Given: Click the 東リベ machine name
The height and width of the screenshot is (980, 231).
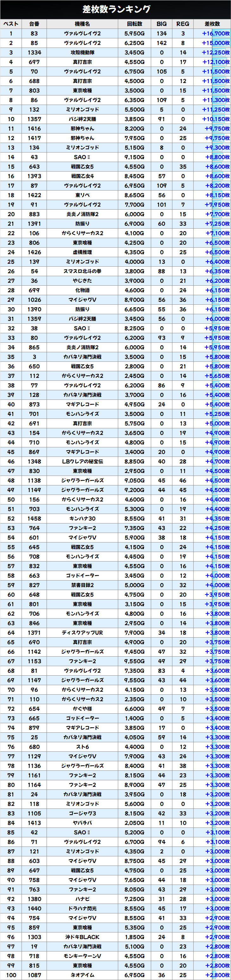Looking at the screenshot, I should pyautogui.click(x=82, y=195).
